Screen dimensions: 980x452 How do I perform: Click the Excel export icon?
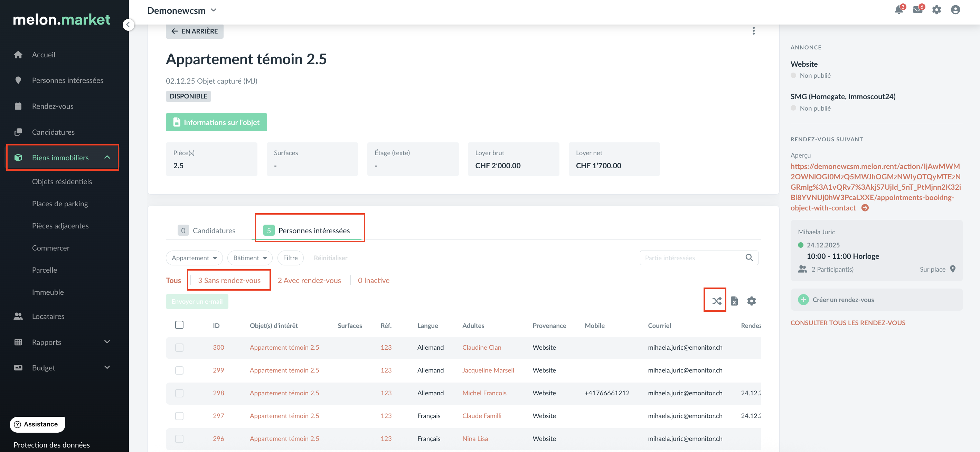734,301
